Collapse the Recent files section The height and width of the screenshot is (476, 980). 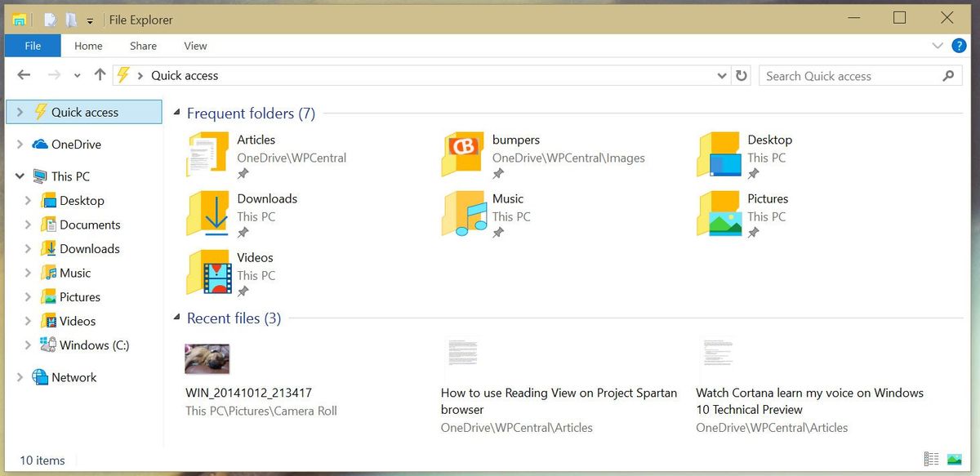coord(176,318)
